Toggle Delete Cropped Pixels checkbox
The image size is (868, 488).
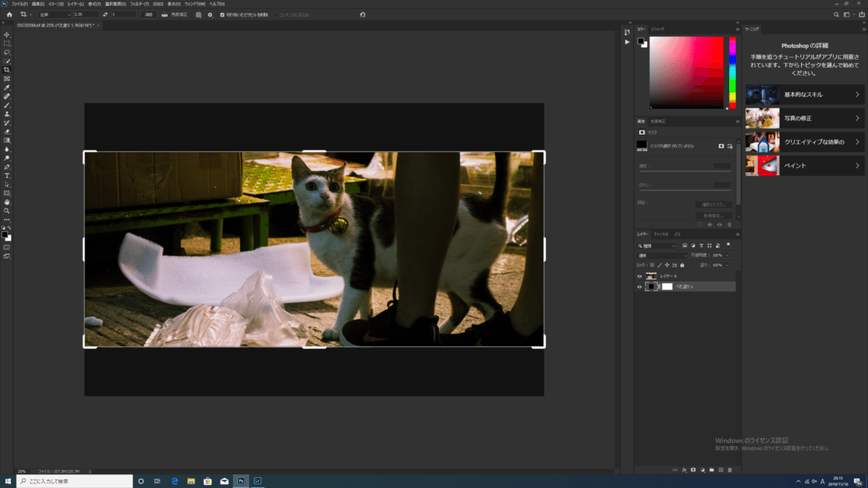222,14
